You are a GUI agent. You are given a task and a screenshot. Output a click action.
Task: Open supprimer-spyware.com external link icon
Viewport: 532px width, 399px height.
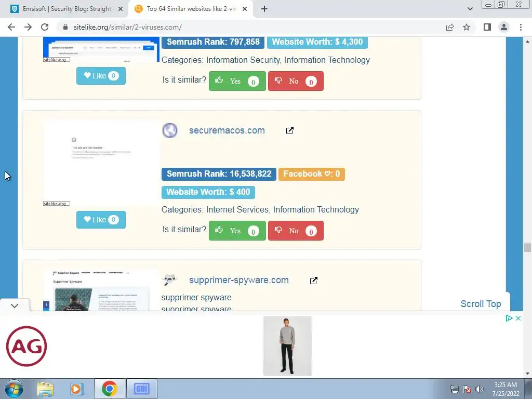pyautogui.click(x=313, y=281)
